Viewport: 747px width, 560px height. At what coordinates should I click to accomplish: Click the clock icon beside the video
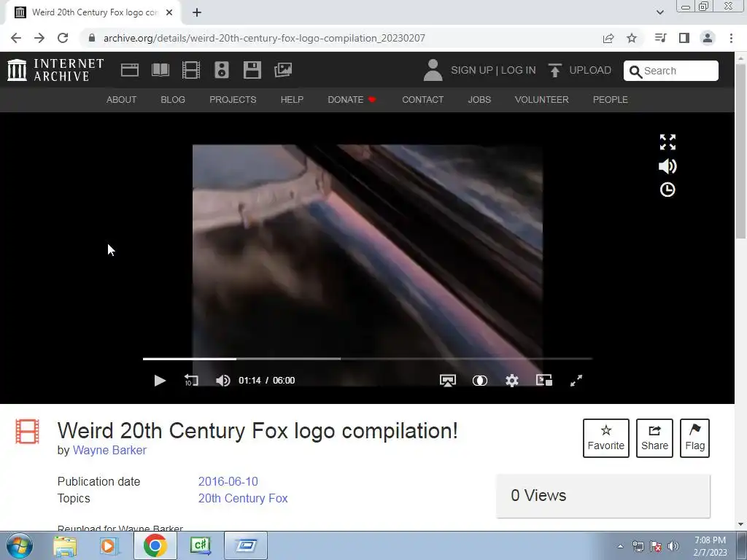667,190
